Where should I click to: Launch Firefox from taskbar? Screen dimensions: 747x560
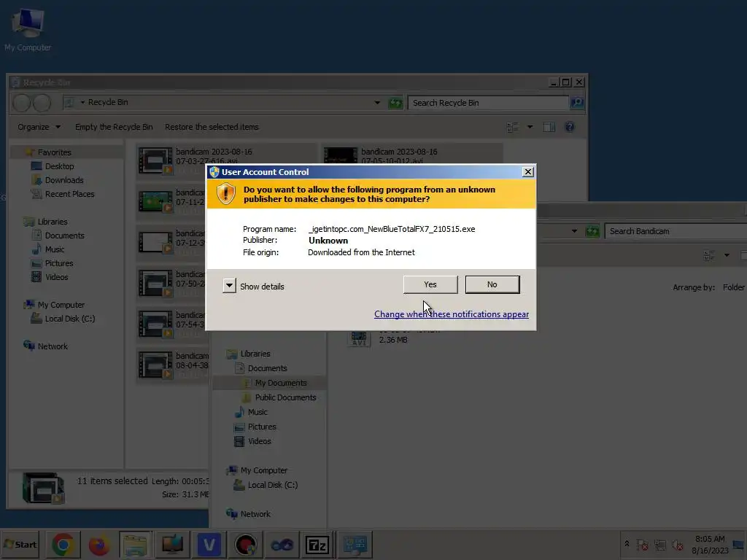pyautogui.click(x=98, y=544)
